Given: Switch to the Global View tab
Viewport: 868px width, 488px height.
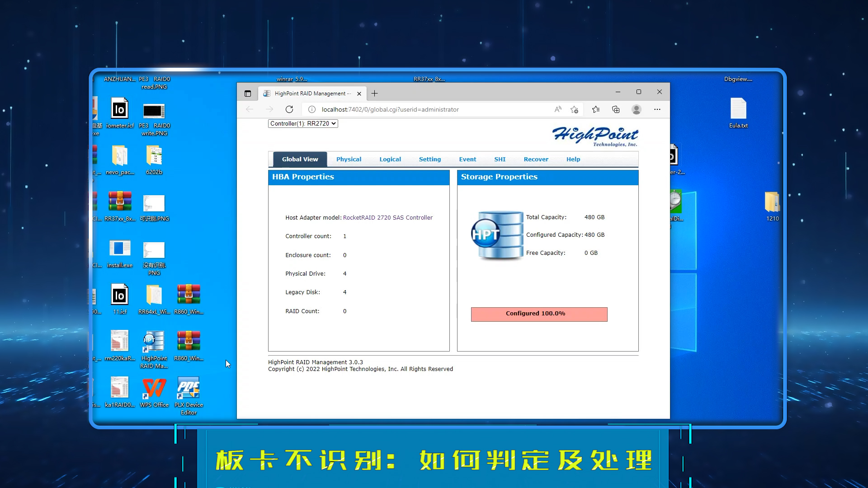Looking at the screenshot, I should click(300, 159).
